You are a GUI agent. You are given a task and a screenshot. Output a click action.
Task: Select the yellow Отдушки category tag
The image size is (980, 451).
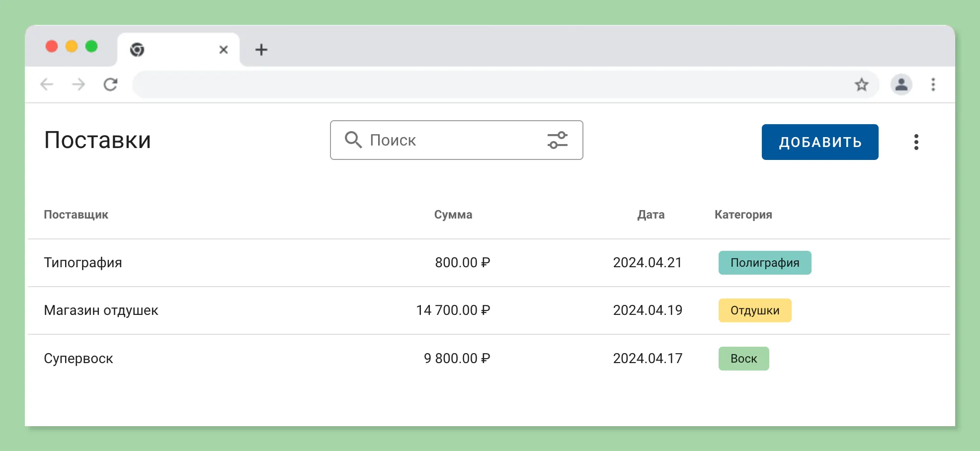[x=755, y=310]
